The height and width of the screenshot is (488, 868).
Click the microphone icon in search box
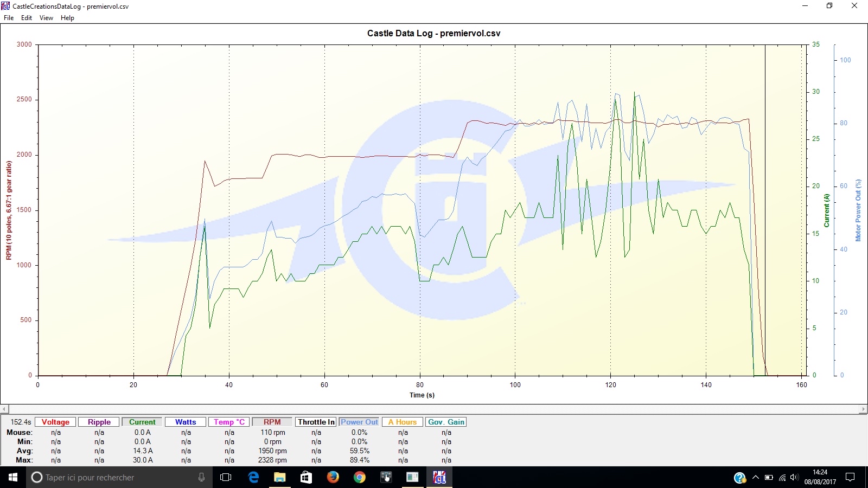tap(201, 477)
